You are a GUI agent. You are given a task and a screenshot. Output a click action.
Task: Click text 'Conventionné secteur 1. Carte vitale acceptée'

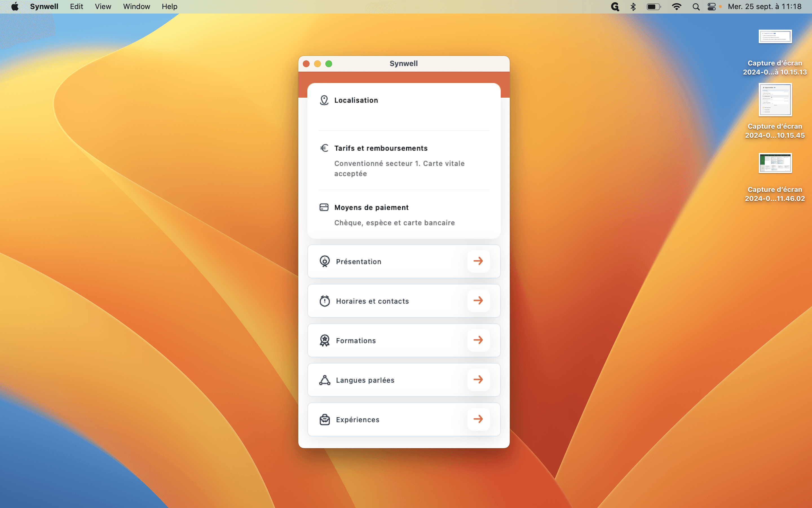[399, 168]
